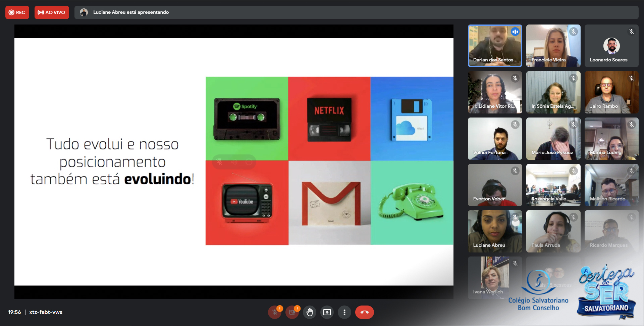644x326 pixels.
Task: Select Everton Veber video tile
Action: [495, 185]
